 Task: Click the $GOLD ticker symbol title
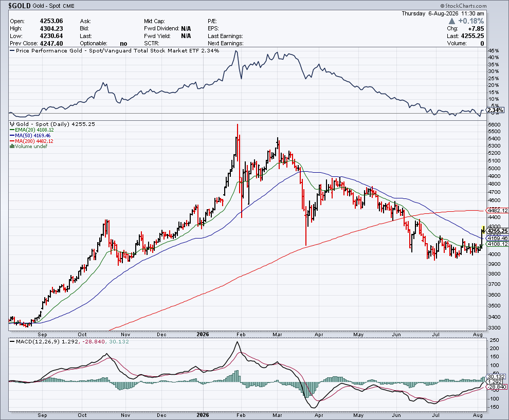coord(20,6)
